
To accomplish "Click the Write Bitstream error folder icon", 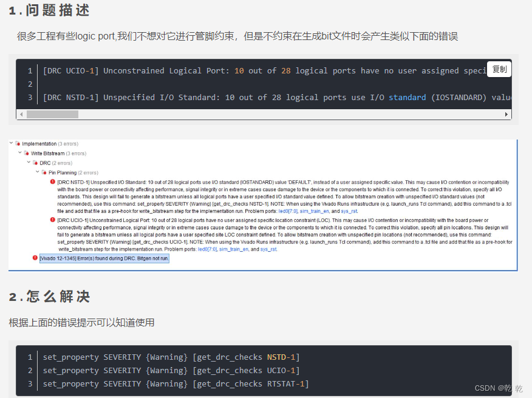I will pos(27,153).
